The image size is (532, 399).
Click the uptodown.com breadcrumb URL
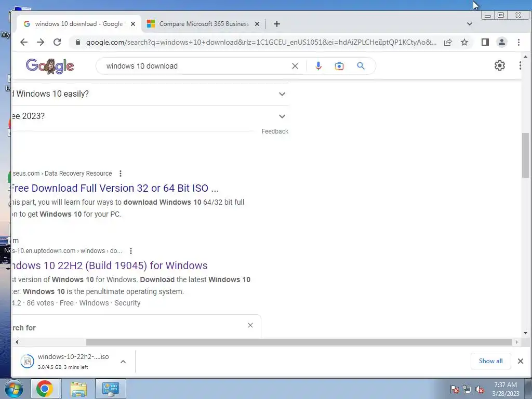point(67,251)
